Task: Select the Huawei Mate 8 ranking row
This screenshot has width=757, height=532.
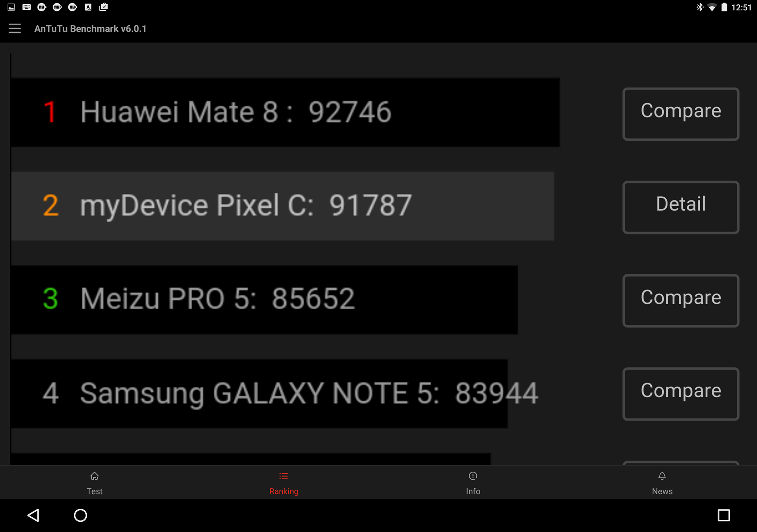Action: (285, 113)
